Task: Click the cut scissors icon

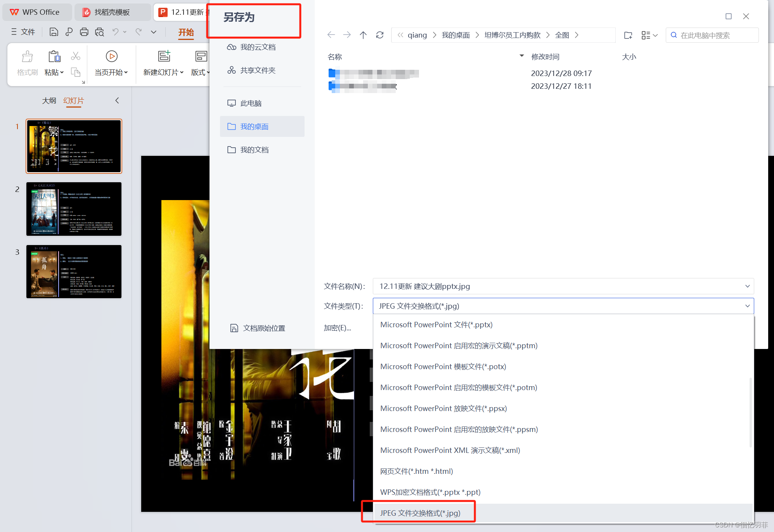Action: tap(76, 56)
